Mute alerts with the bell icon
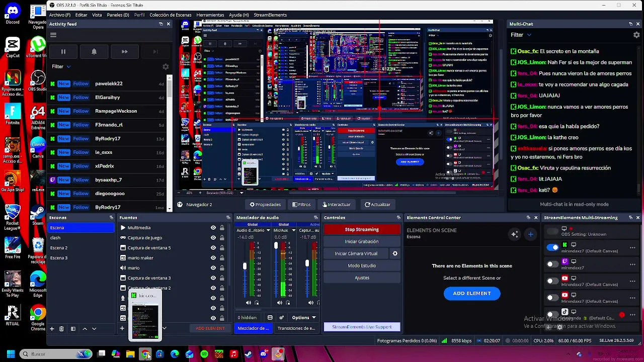Screen dimensions: 644x362 [94, 51]
